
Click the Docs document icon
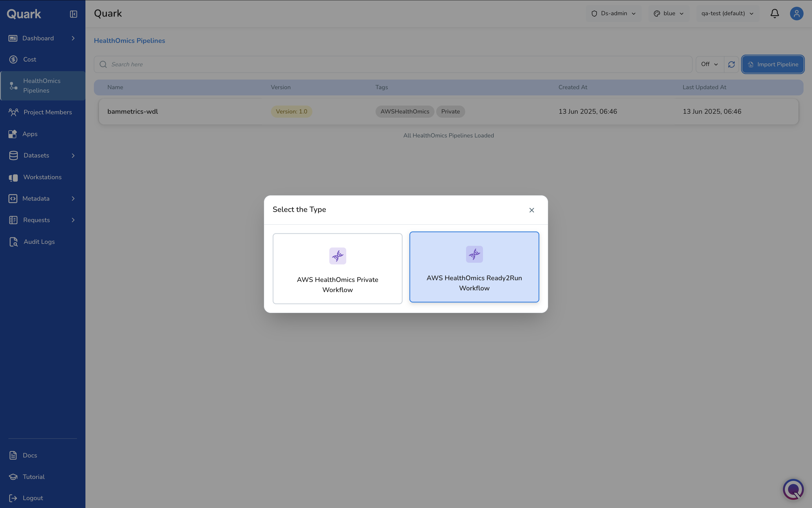(13, 455)
